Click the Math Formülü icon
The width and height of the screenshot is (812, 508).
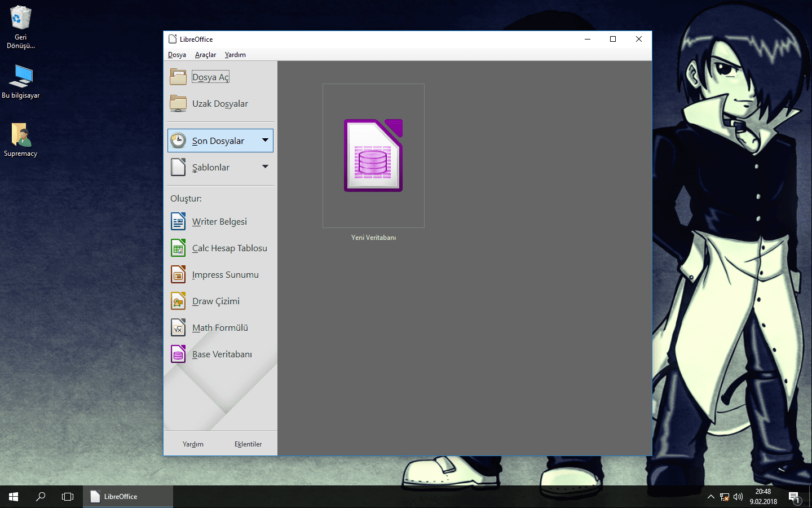tap(178, 327)
